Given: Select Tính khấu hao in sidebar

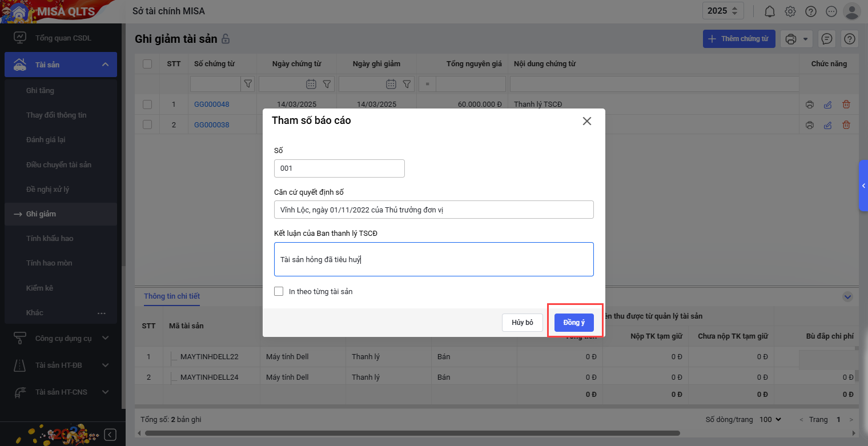Looking at the screenshot, I should coord(50,238).
